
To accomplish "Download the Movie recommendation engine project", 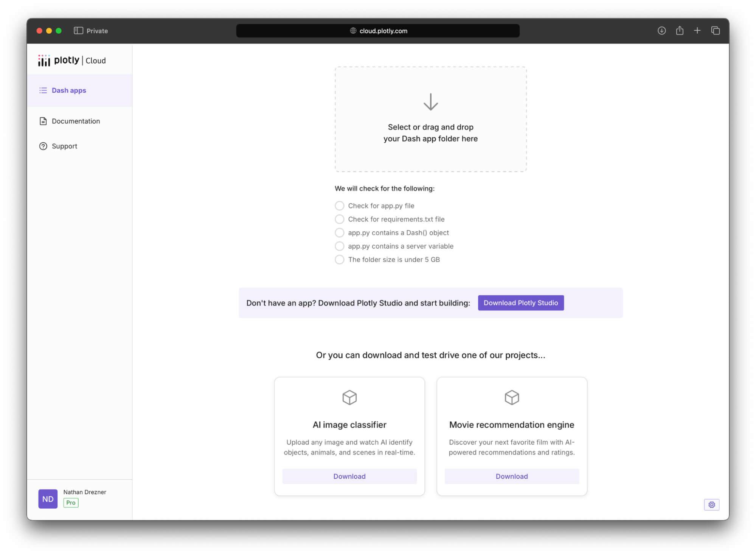I will tap(511, 476).
